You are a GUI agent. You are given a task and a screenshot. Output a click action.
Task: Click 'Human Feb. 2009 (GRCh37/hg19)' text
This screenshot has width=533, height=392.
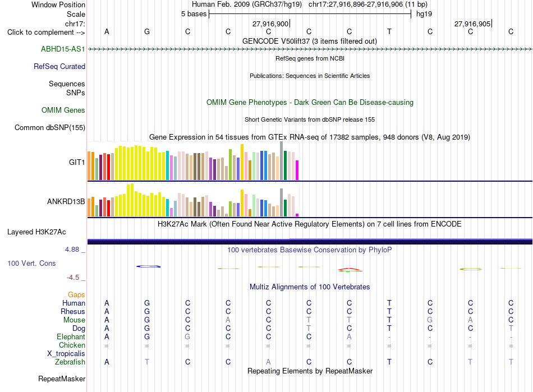tap(247, 4)
